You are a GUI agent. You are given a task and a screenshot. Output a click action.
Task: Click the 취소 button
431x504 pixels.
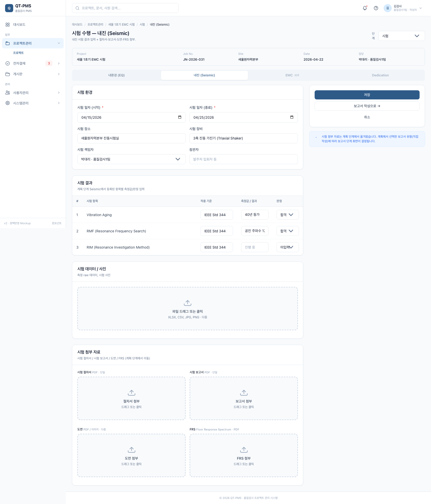coord(367,117)
